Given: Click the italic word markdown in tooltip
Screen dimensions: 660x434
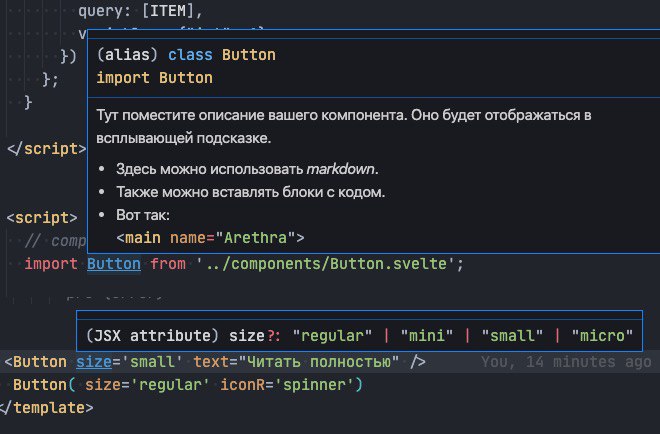Looking at the screenshot, I should [x=341, y=169].
